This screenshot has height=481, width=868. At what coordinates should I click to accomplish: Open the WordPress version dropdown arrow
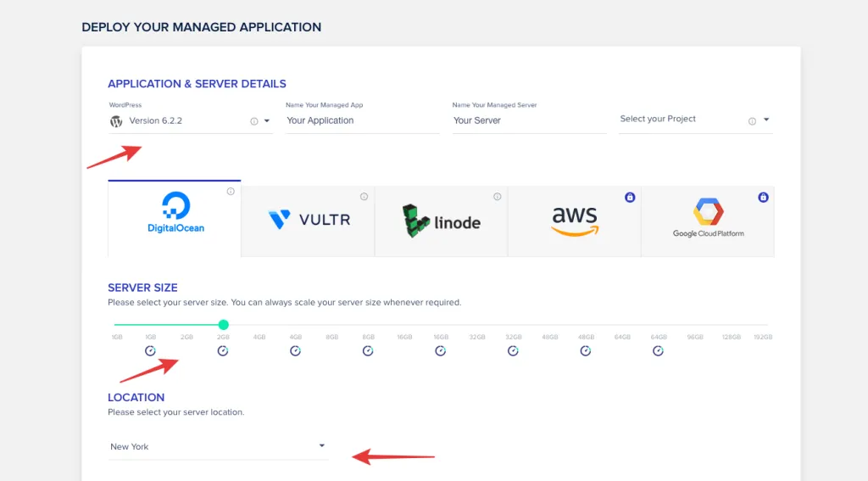pyautogui.click(x=267, y=121)
